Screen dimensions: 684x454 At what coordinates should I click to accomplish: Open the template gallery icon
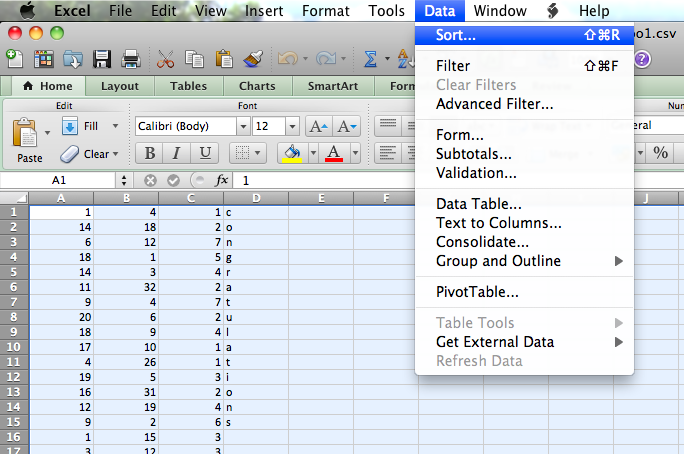[44, 59]
